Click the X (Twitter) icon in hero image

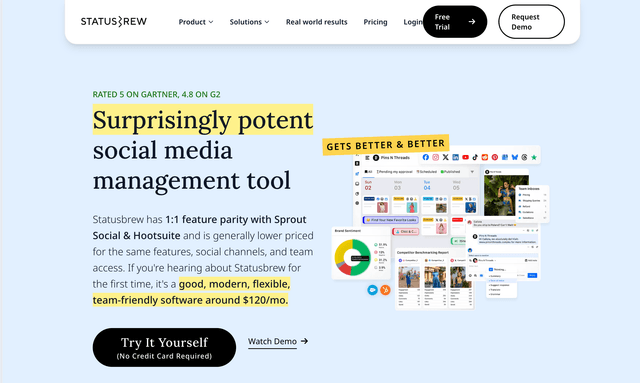pyautogui.click(x=445, y=157)
